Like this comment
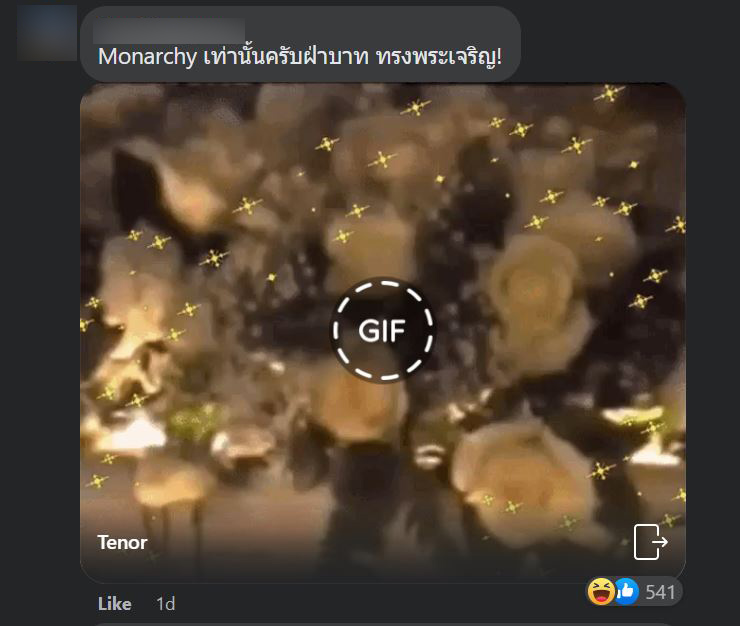This screenshot has width=740, height=626. (114, 604)
